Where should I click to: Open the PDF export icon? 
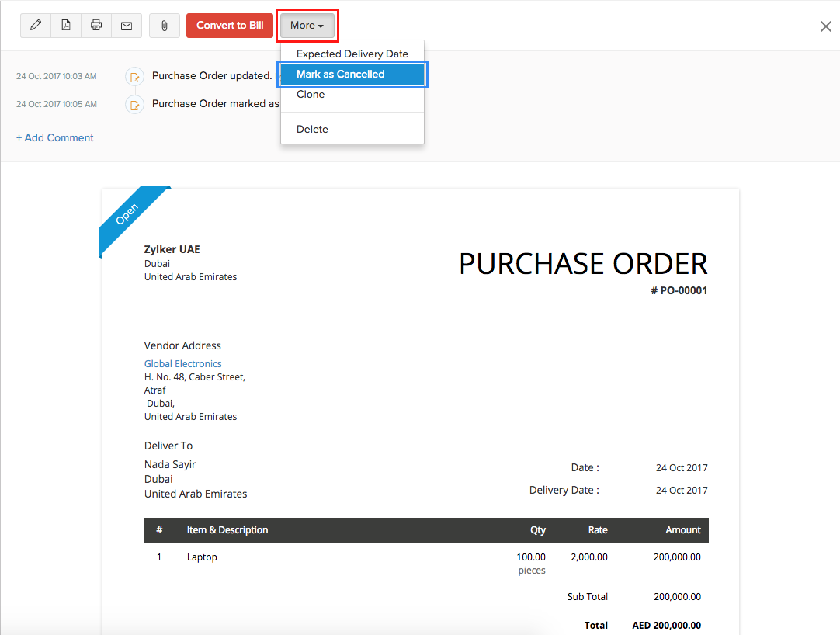point(66,25)
